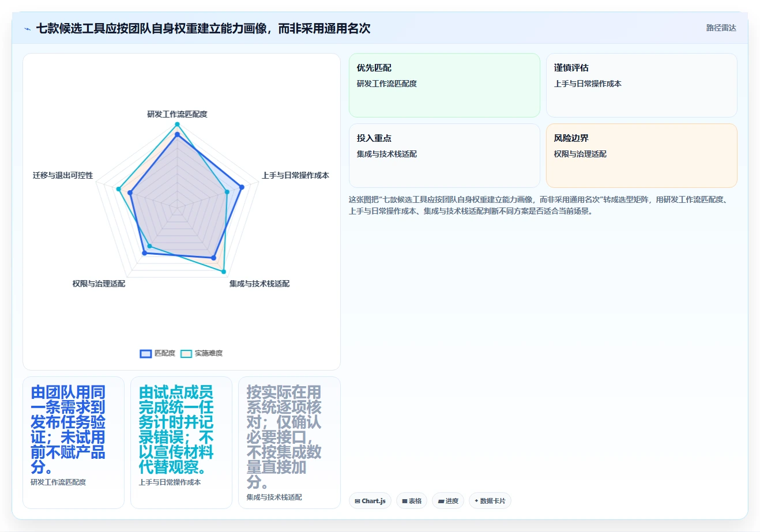Toggle 实施难度 legend series swatch
Viewport: 760px width, 532px height.
[x=186, y=353]
